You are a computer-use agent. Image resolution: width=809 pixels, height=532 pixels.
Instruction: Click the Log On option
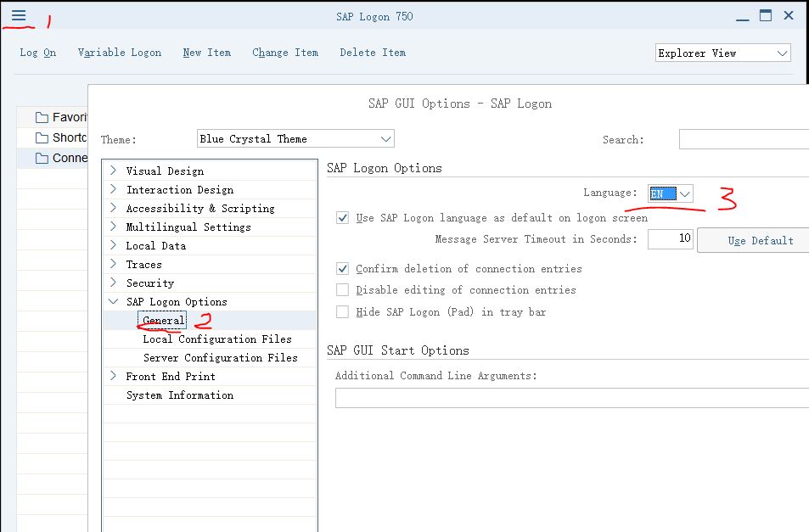click(x=37, y=53)
